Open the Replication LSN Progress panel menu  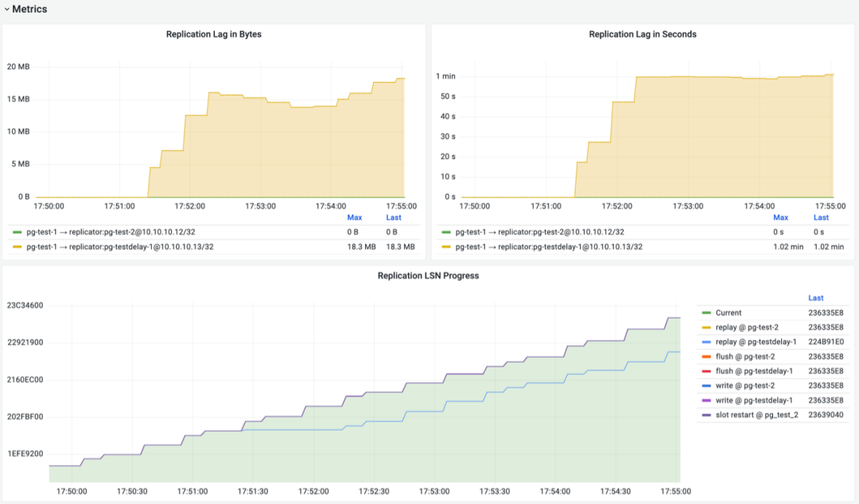428,276
